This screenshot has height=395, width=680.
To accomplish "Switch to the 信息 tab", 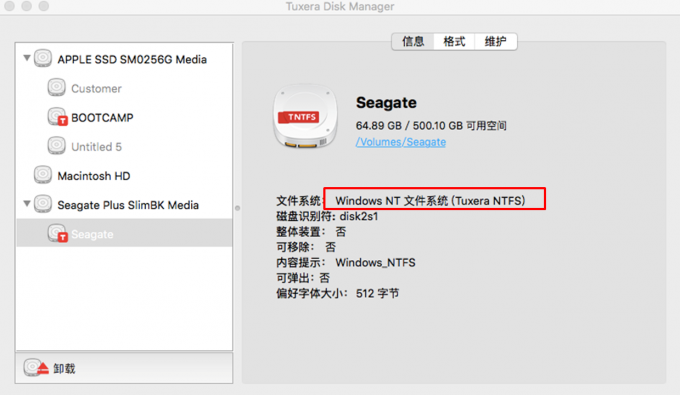I will coord(413,42).
